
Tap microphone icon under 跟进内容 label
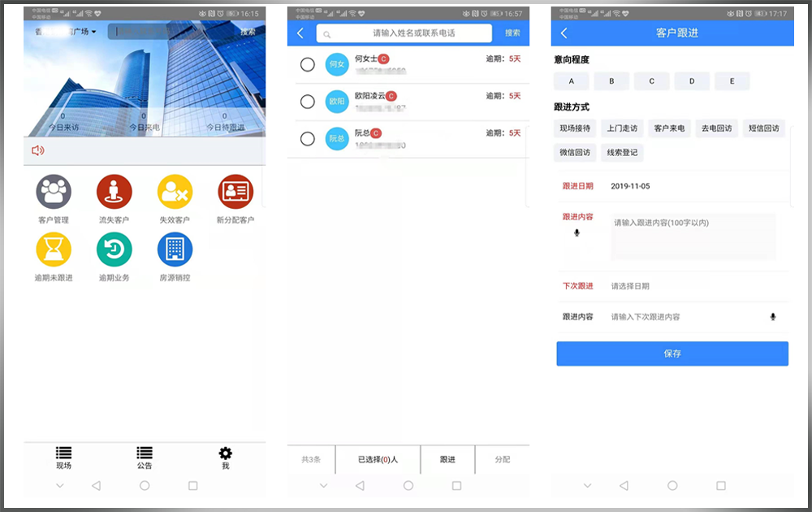577,233
